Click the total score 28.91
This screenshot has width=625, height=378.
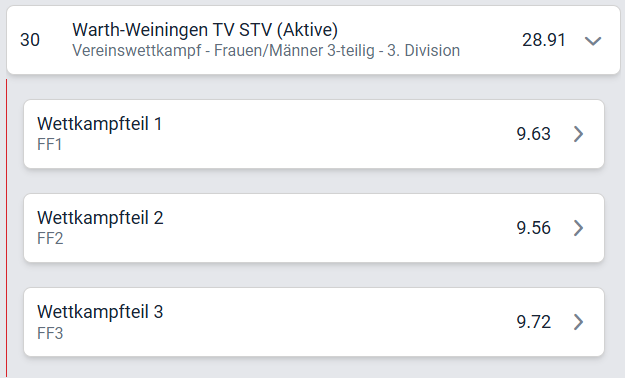click(x=544, y=40)
